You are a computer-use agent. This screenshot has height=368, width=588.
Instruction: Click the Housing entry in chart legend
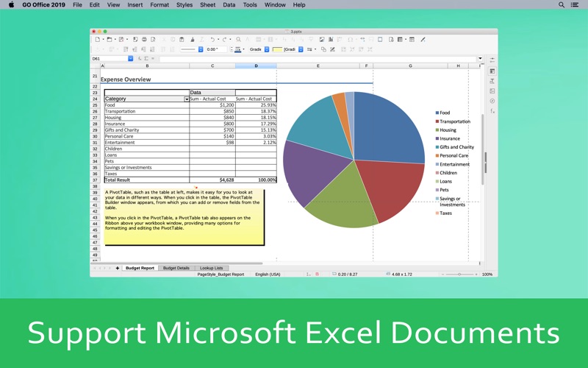(446, 130)
